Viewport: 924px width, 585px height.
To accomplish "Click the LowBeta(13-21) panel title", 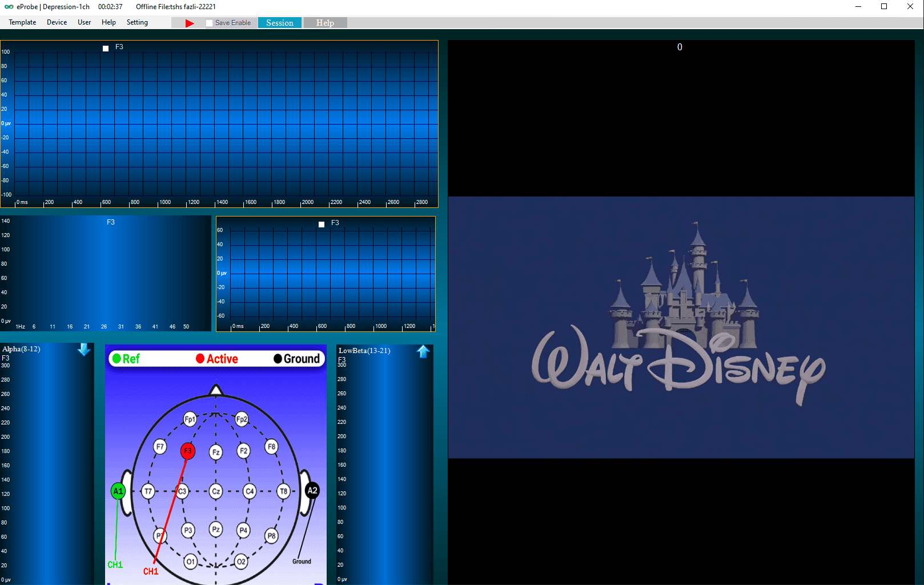I will (364, 351).
